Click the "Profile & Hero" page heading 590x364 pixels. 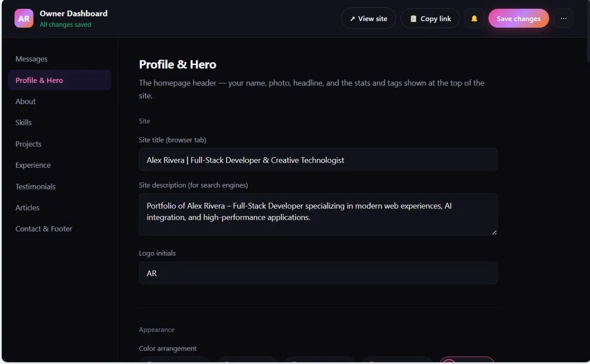click(177, 65)
